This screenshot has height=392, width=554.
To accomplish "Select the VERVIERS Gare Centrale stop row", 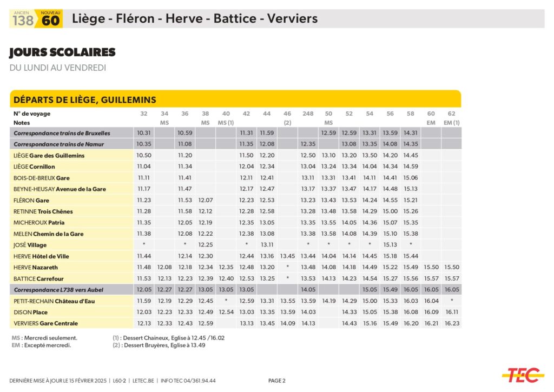I will point(46,323).
